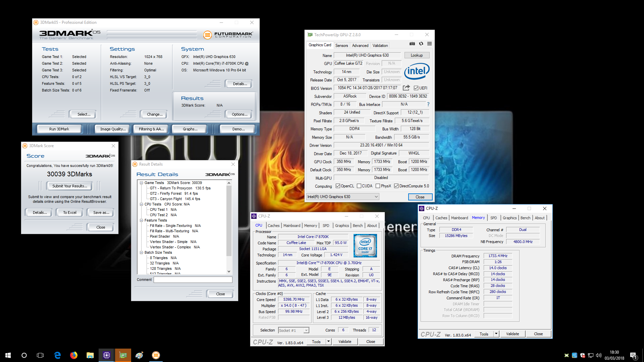Open the Socket #1 selection dropdown
Image resolution: width=644 pixels, height=362 pixels.
[x=293, y=330]
